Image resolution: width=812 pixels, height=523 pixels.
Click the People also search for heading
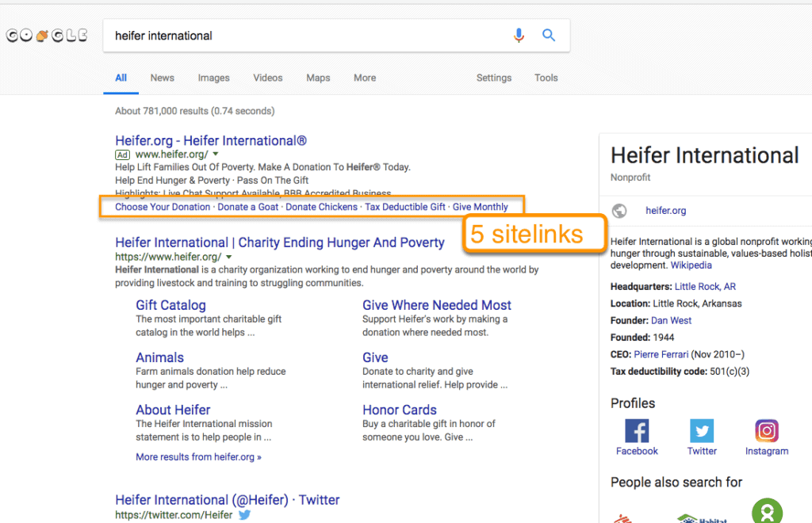[676, 482]
